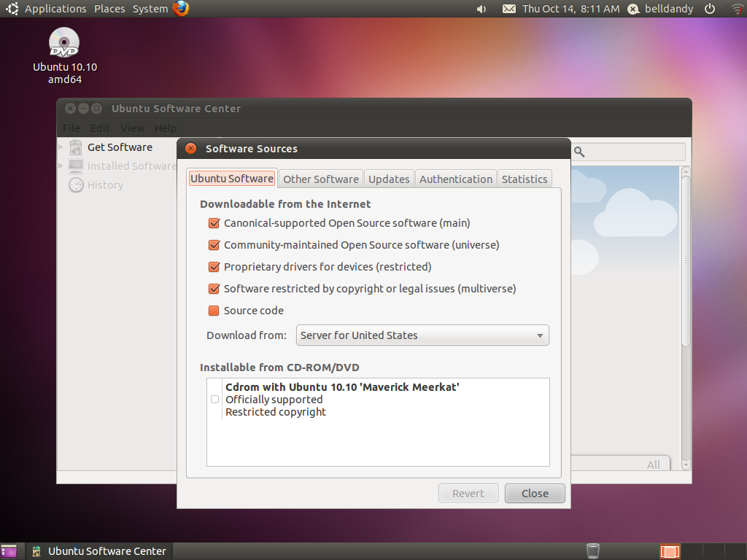Click the magnifier icon in the search field

click(x=578, y=152)
